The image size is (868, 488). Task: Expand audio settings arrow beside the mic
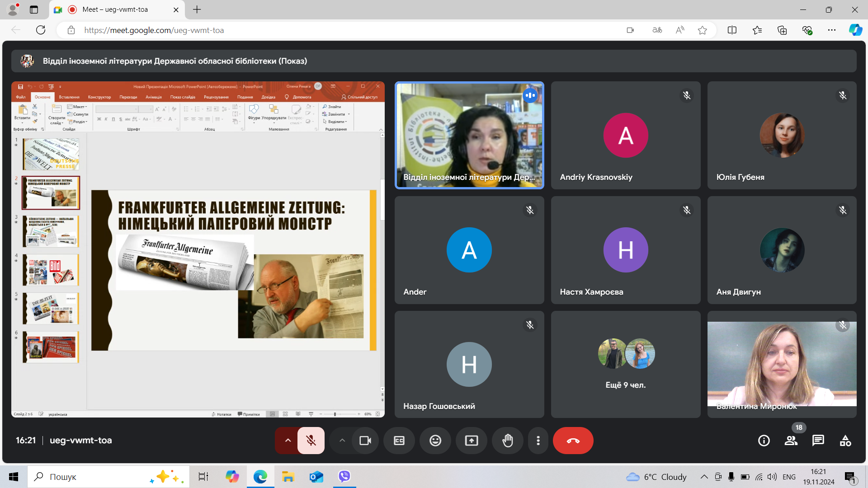pos(288,441)
